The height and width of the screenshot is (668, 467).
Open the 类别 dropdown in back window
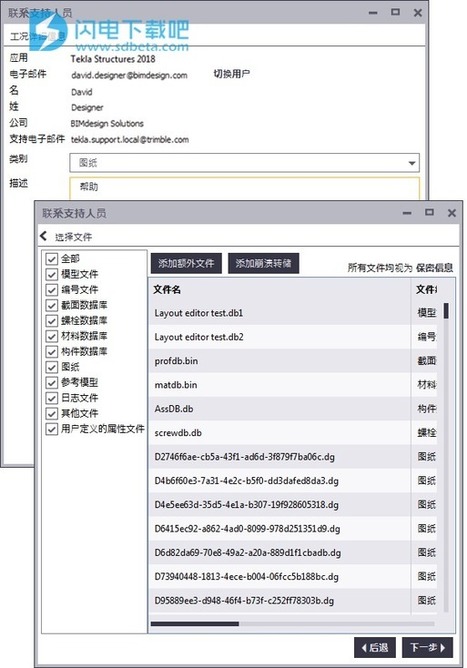coord(244,163)
